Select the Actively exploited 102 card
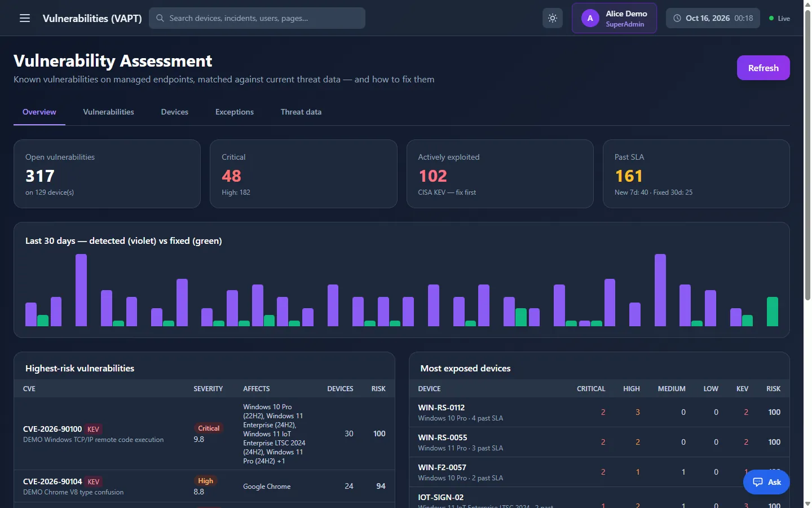 click(x=500, y=174)
